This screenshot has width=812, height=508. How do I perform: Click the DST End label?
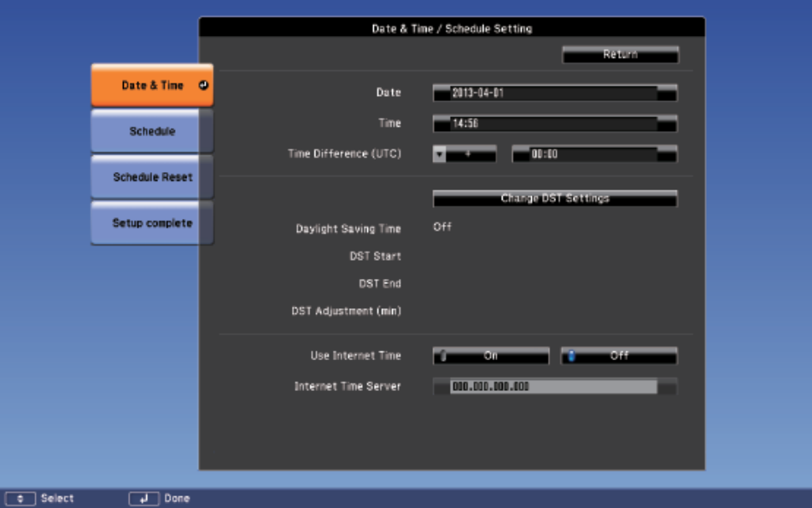[x=380, y=283]
